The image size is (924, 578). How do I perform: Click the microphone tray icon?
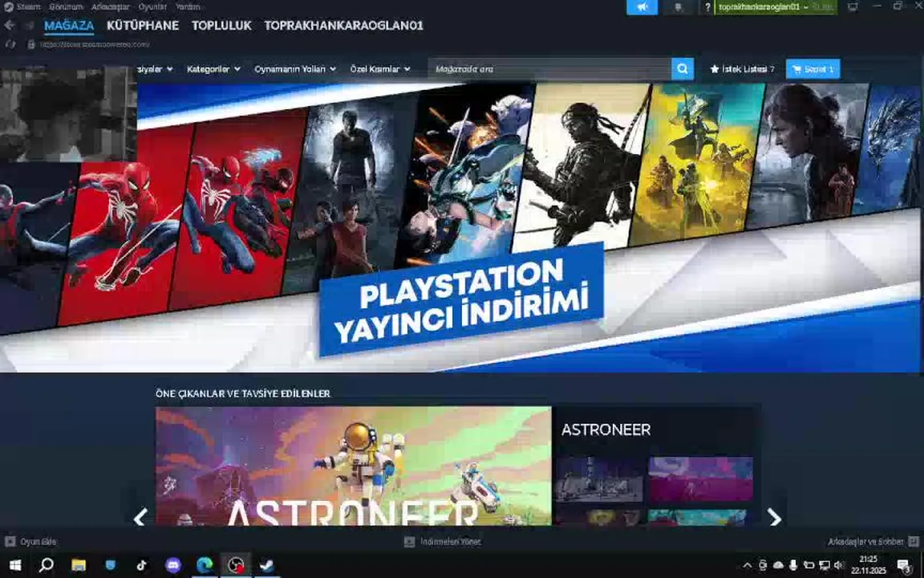pos(793,565)
